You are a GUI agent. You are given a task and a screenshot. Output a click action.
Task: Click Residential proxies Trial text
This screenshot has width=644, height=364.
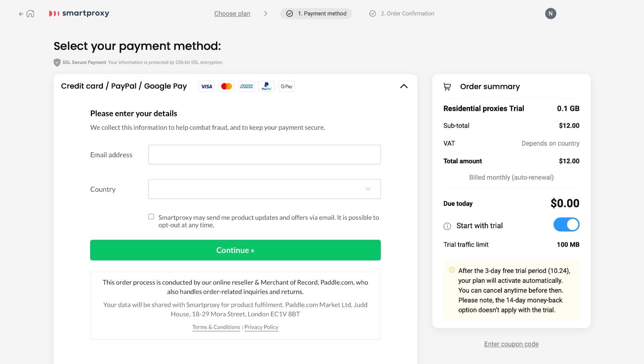pos(484,108)
